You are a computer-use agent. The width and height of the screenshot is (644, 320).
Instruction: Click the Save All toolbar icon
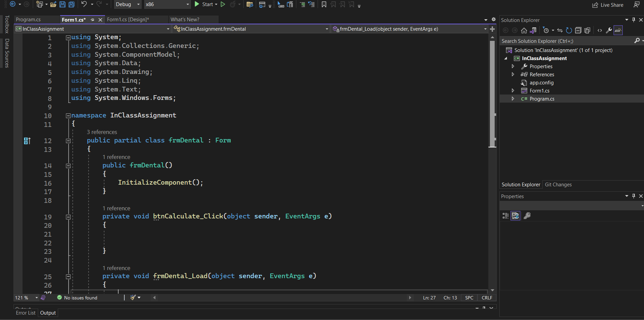tap(71, 4)
